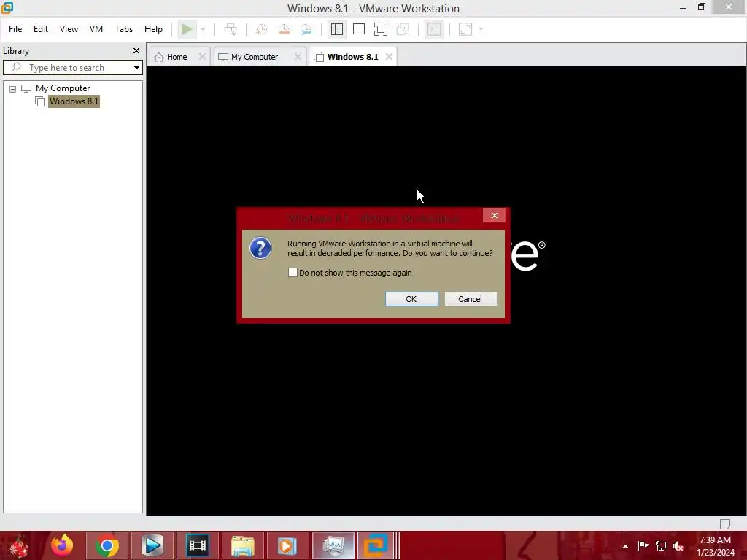Image resolution: width=747 pixels, height=560 pixels.
Task: Open the VM menu
Action: (x=96, y=29)
